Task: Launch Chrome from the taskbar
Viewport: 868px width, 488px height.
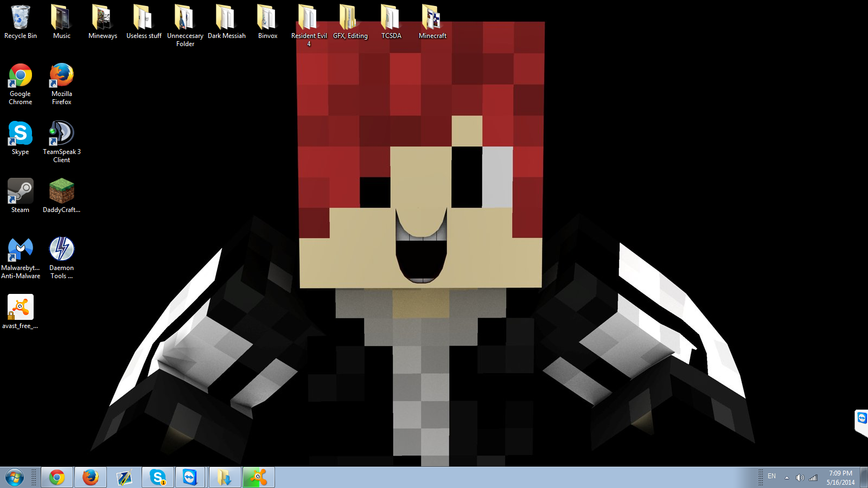Action: pos(57,478)
